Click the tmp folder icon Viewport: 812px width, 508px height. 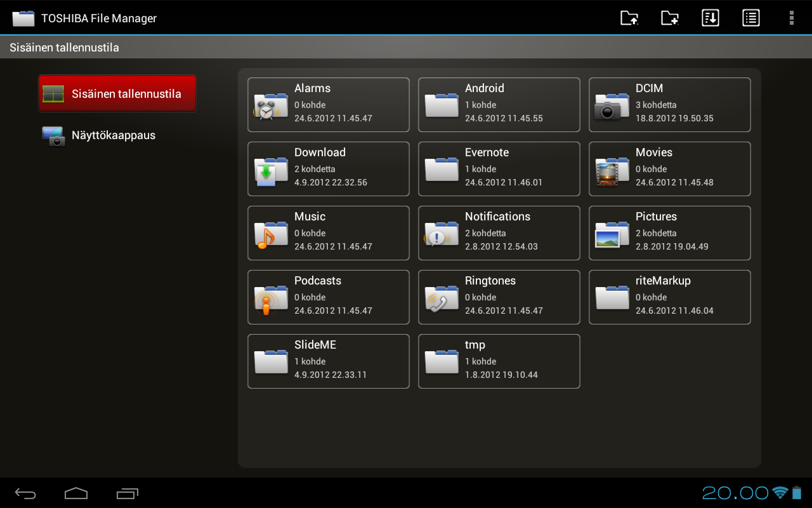[x=442, y=361]
